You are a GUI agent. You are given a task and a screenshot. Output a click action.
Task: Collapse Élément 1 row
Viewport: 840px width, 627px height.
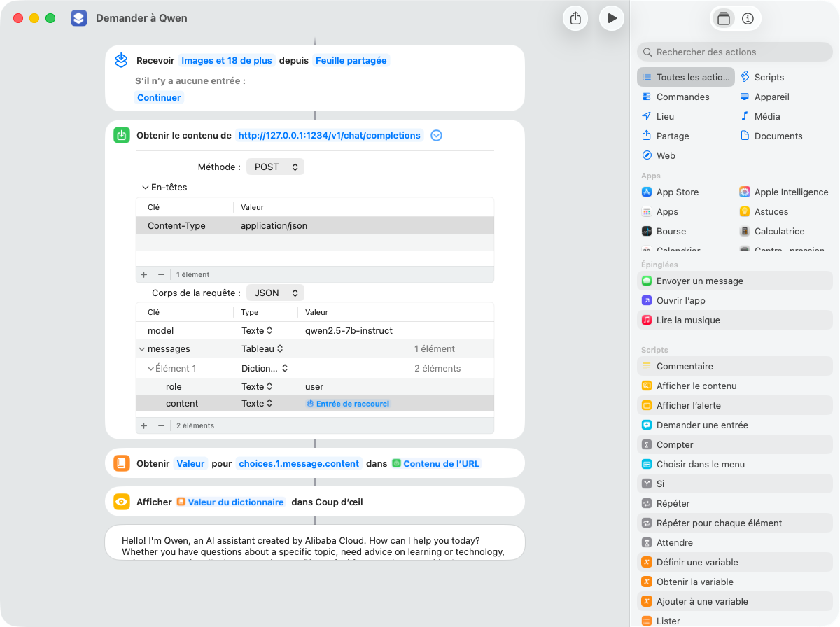tap(150, 368)
